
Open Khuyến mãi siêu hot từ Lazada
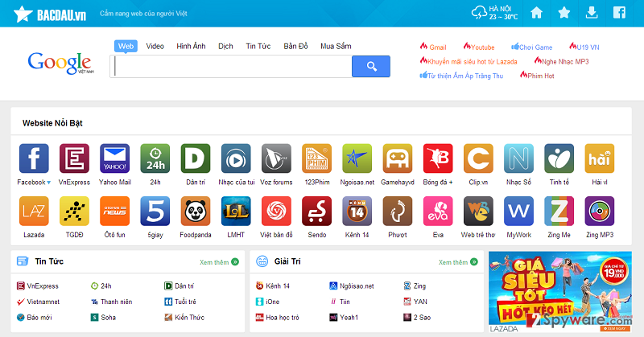469,61
